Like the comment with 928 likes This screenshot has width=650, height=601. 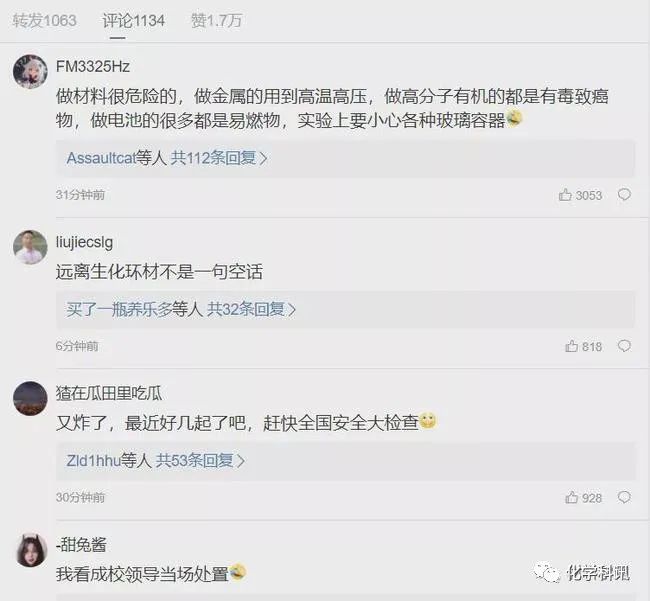[x=583, y=497]
